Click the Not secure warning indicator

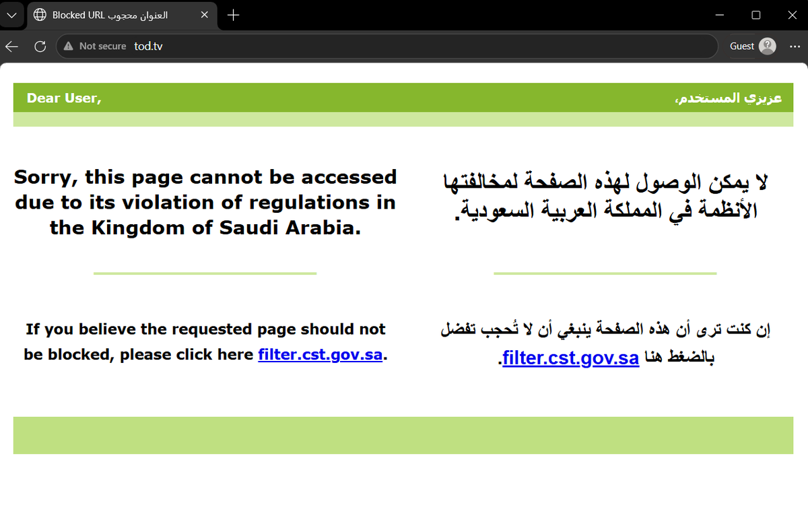click(95, 46)
